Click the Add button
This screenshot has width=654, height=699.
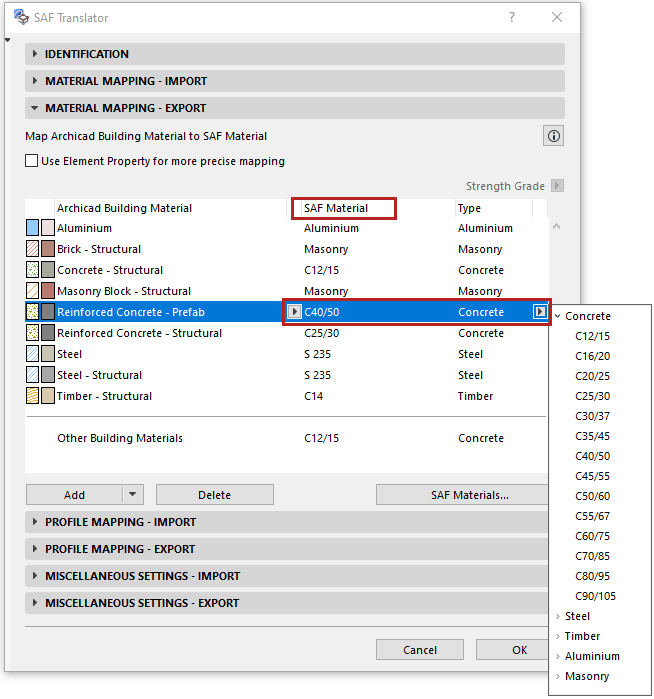(74, 495)
